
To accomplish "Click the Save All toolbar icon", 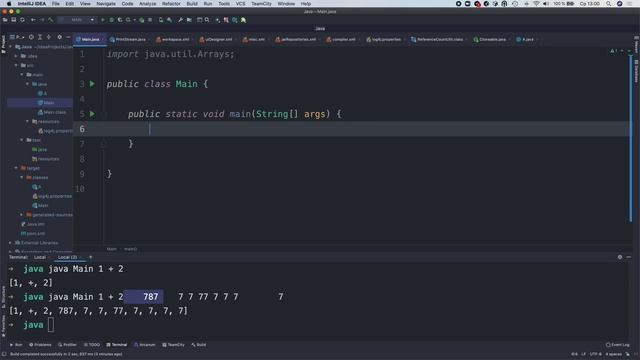I will [x=13, y=20].
